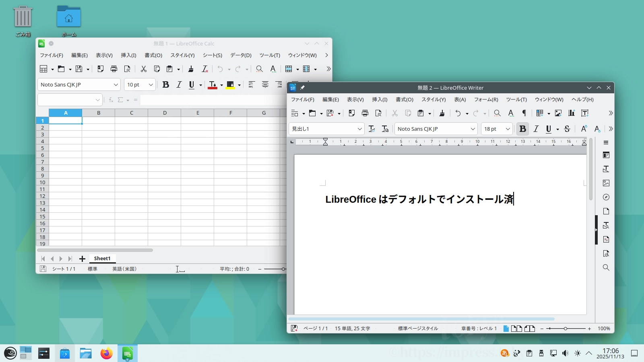Open 表(A) menu in Writer
The image size is (644, 362).
click(x=460, y=99)
